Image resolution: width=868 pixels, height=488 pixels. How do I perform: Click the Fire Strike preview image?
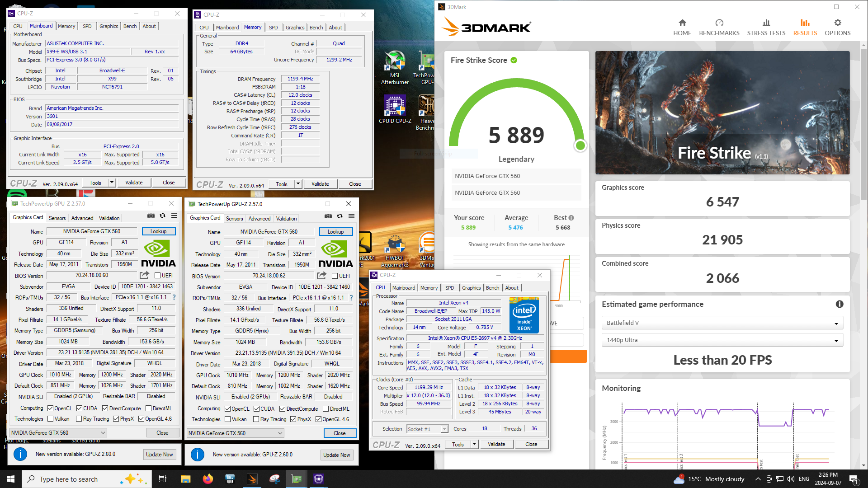722,113
